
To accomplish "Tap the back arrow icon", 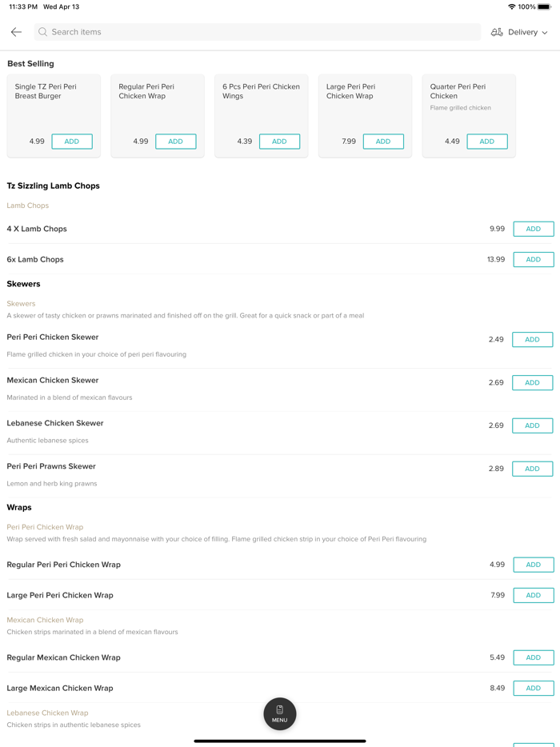I will (x=16, y=32).
